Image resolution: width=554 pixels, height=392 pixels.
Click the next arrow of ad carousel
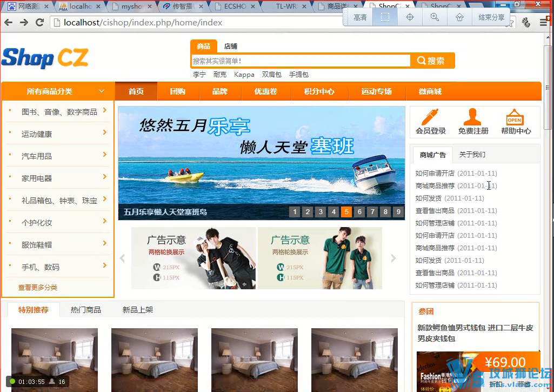click(x=393, y=258)
